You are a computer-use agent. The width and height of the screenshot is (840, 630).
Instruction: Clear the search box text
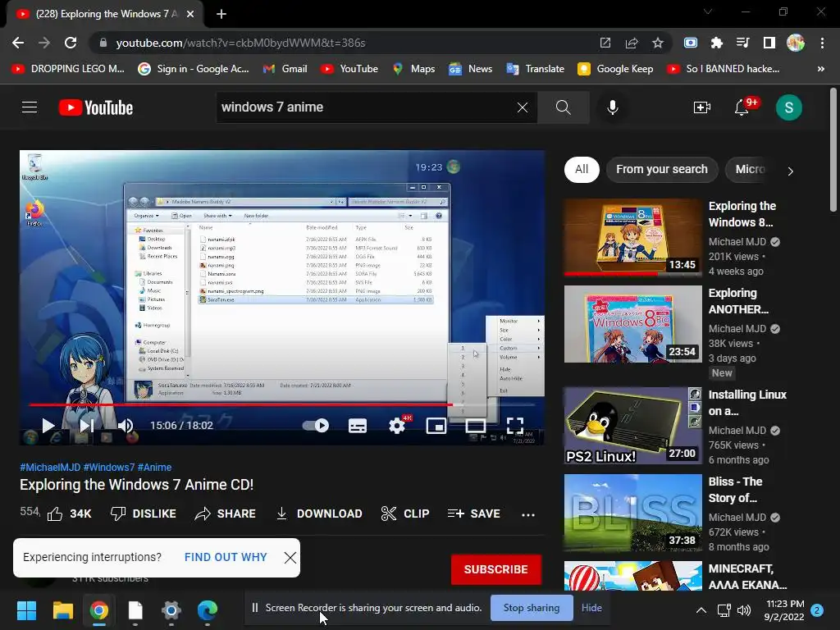523,107
